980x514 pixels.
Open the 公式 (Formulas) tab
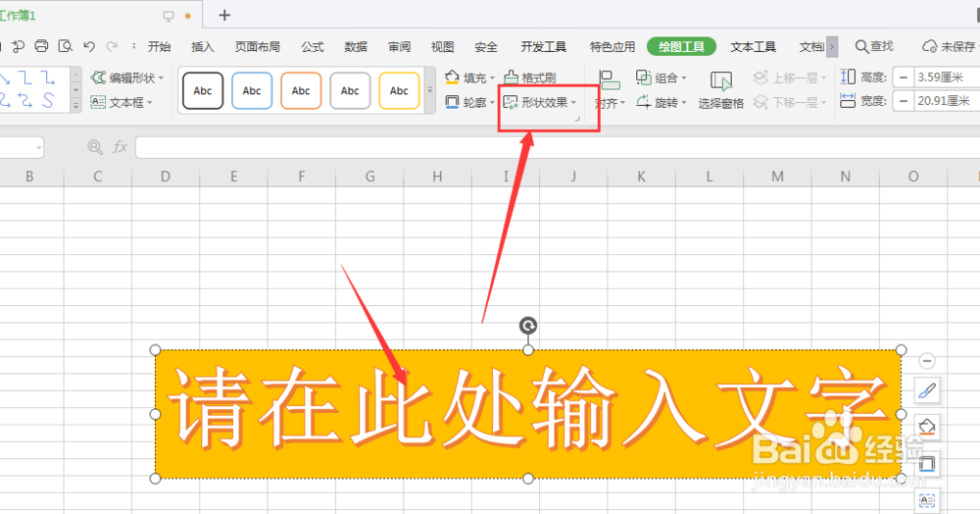(x=313, y=46)
